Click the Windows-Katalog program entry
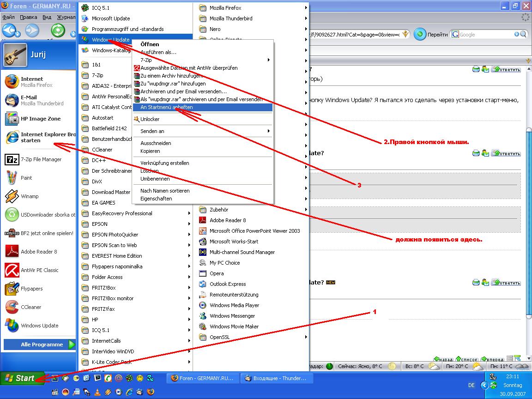Screen dimensions: 532x399 tap(105, 50)
